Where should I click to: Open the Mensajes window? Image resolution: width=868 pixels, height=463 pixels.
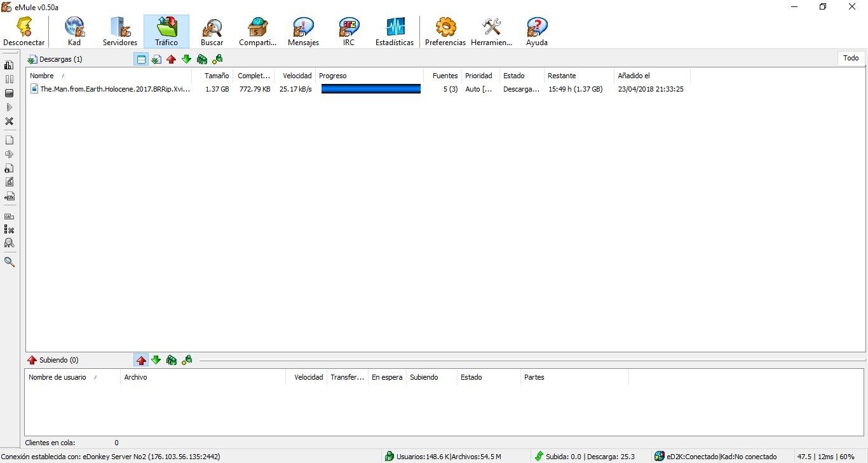point(303,32)
